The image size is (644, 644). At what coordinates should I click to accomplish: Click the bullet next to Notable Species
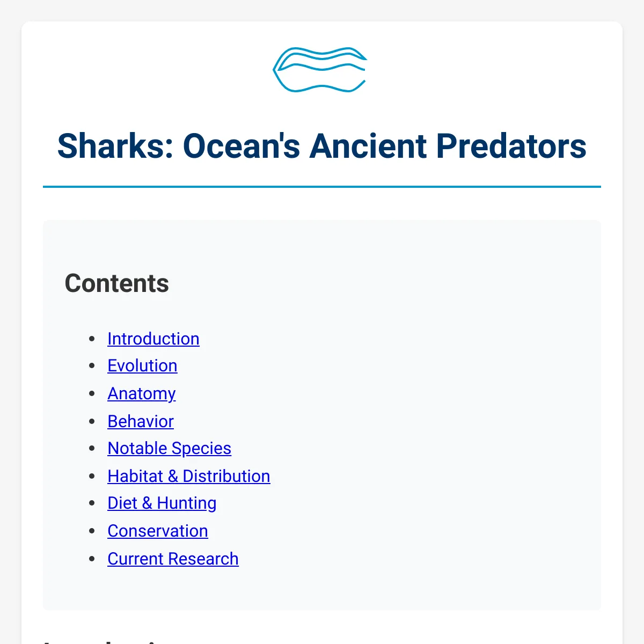point(92,449)
